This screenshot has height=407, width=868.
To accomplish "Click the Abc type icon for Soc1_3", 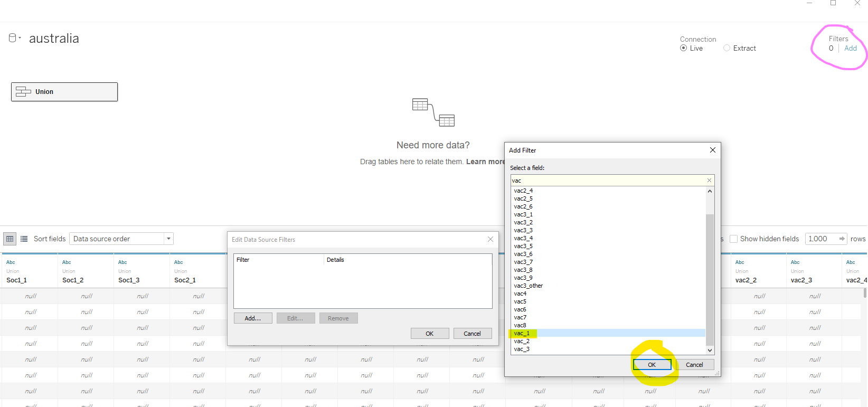I will click(122, 262).
